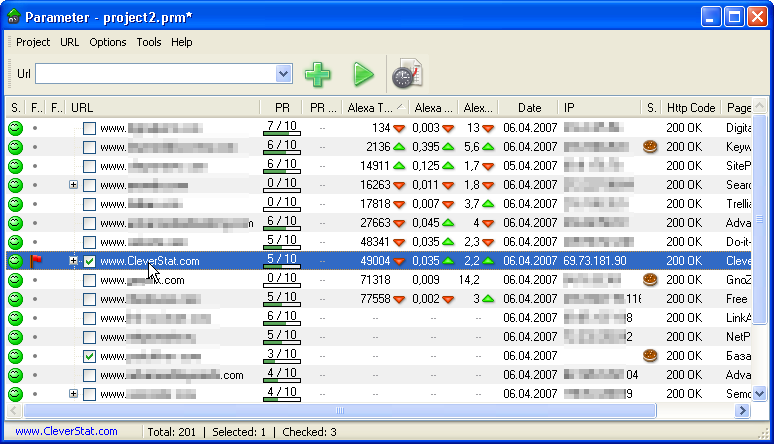Uncheck the www.CleverStat.com checkbox
Viewport: 774px width, 444px height.
click(x=90, y=261)
